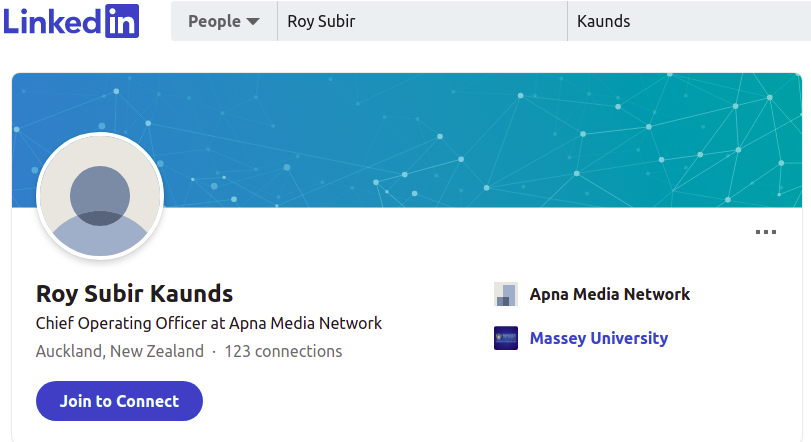Viewport: 811px width, 442px height.
Task: Click the LinkedIn logo to go home
Action: pyautogui.click(x=71, y=21)
